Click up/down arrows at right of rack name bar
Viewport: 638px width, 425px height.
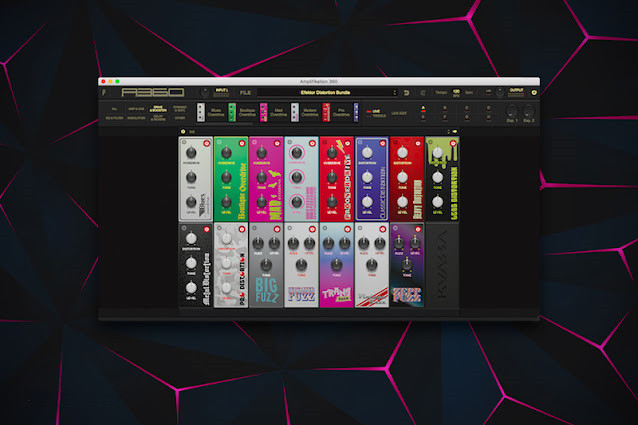448,131
